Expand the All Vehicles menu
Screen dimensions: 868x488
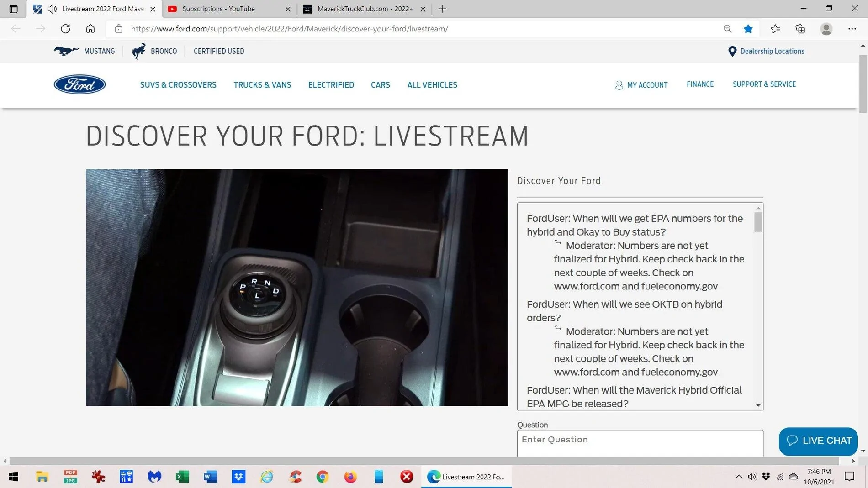coord(432,85)
